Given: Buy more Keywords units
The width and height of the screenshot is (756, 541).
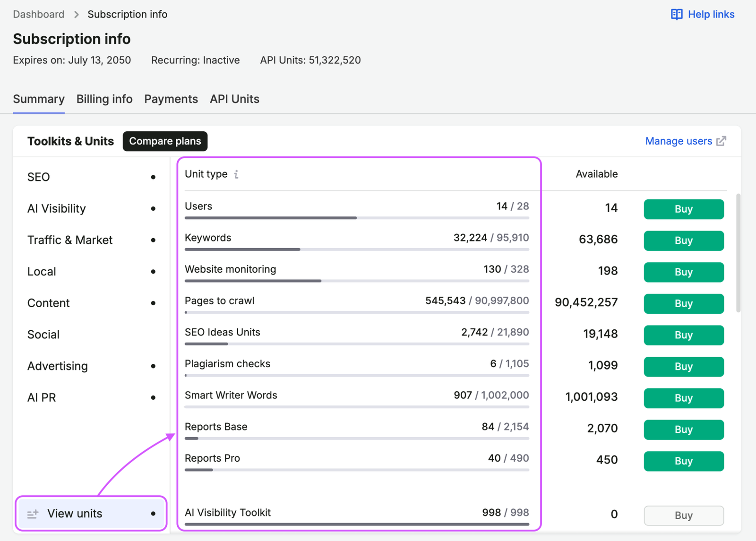Looking at the screenshot, I should [x=684, y=240].
